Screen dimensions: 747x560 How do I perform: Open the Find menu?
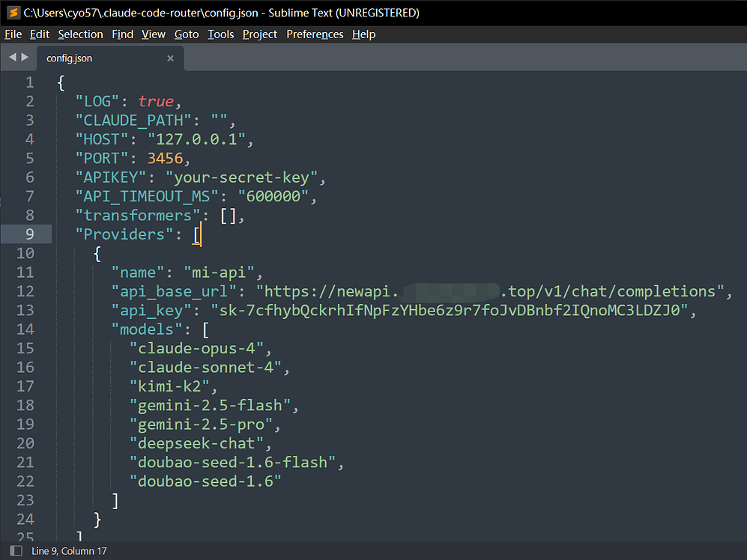coord(122,34)
